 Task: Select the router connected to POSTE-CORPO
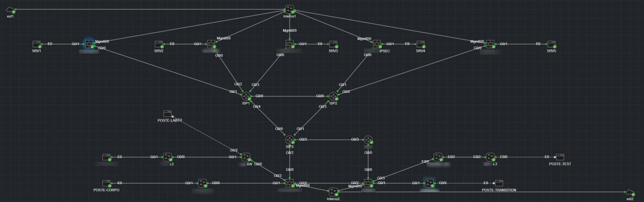click(202, 183)
